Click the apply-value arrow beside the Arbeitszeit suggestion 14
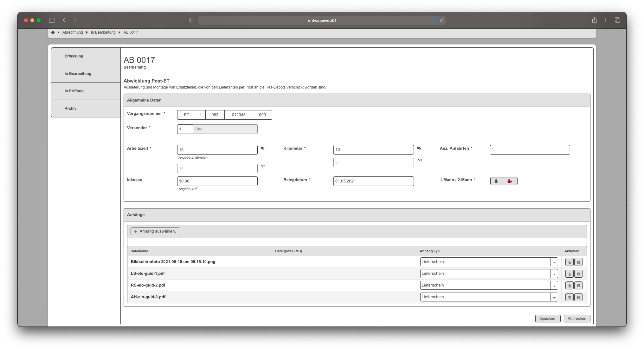Image resolution: width=644 pixels, height=350 pixels. 263,167
